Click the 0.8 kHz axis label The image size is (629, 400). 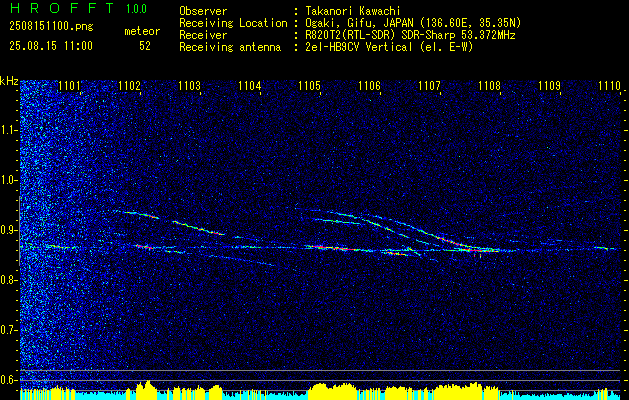(9, 280)
